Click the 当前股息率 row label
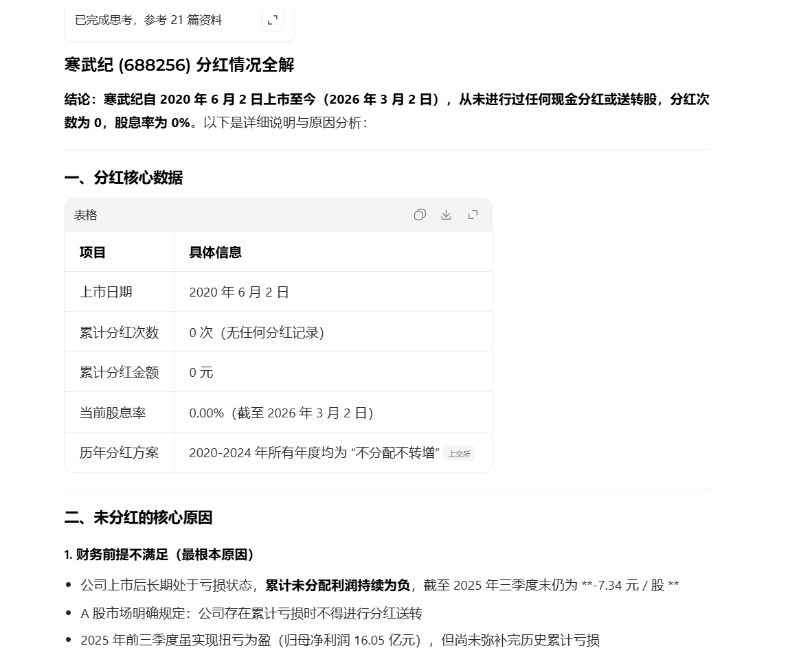This screenshot has height=657, width=812. 113,413
